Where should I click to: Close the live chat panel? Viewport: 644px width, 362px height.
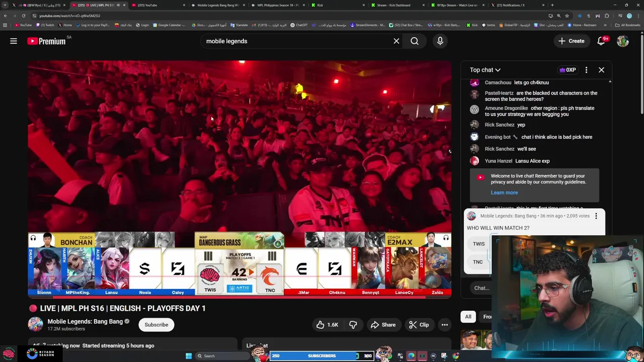(601, 70)
